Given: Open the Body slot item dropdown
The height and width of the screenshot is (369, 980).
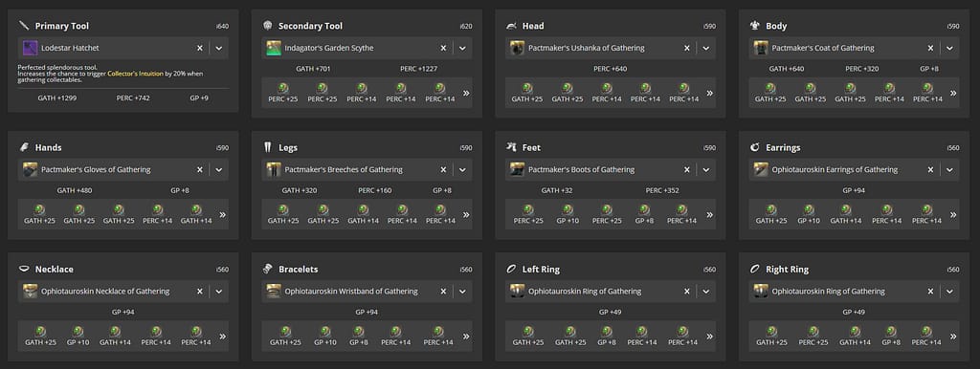Looking at the screenshot, I should 949,48.
